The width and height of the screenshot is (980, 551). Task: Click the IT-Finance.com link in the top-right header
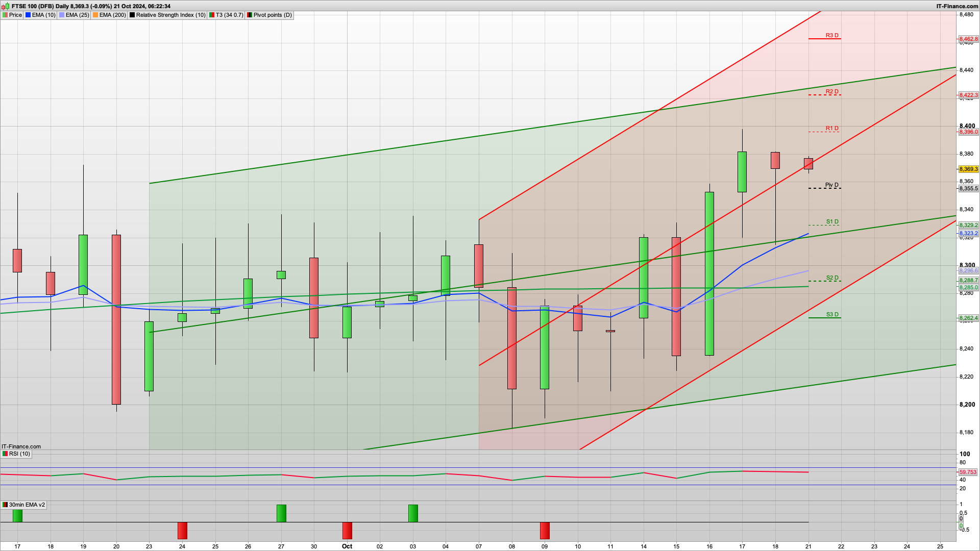coord(957,6)
